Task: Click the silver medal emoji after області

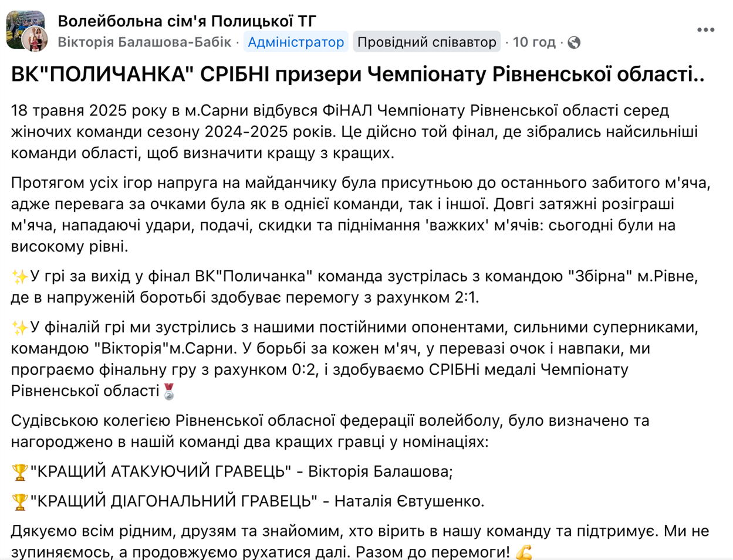Action: coord(169,391)
